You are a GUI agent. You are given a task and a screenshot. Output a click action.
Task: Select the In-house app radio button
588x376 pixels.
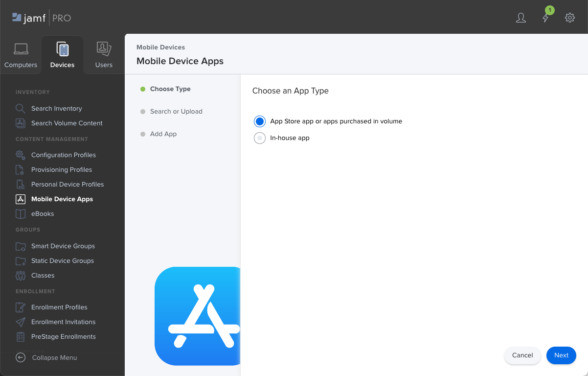[260, 138]
